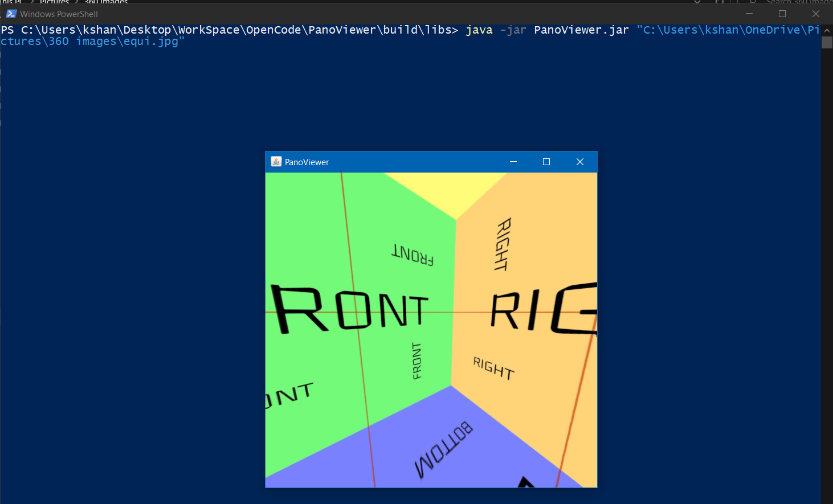Click the PowerShell icon in the terminal title bar

click(11, 14)
